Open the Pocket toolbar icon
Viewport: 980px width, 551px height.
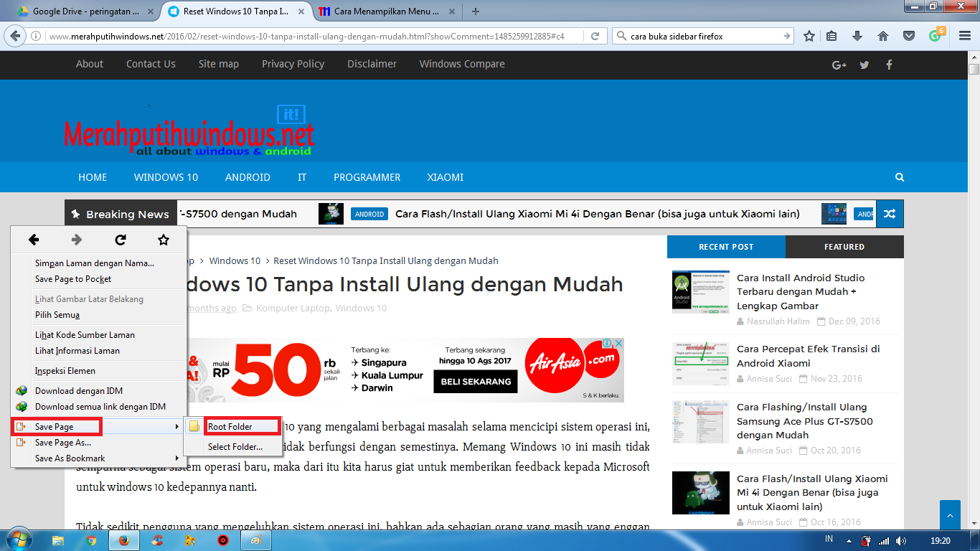coord(908,36)
